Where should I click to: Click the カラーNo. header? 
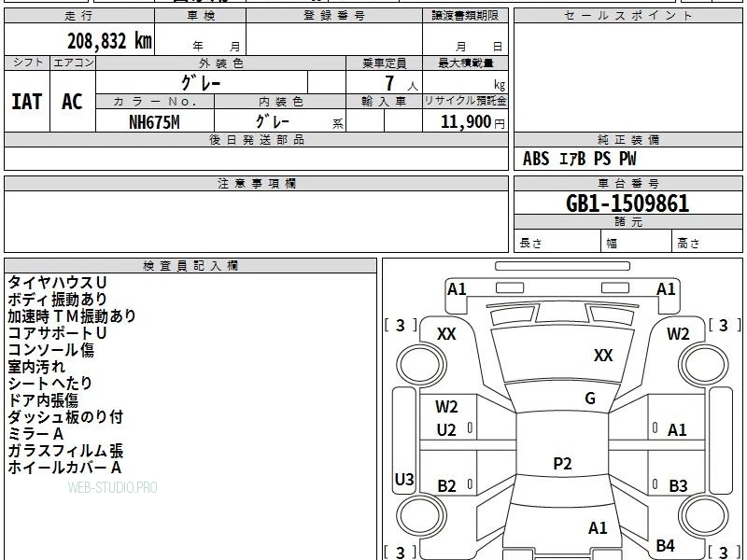point(155,102)
